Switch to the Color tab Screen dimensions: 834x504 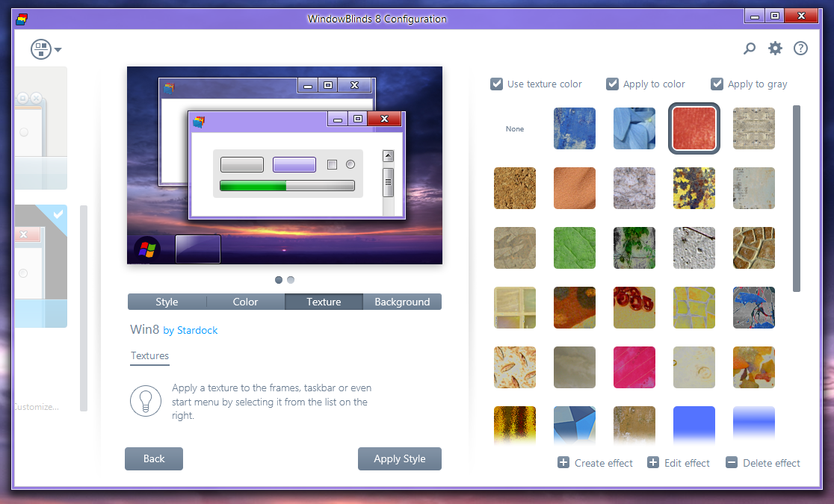(x=245, y=302)
